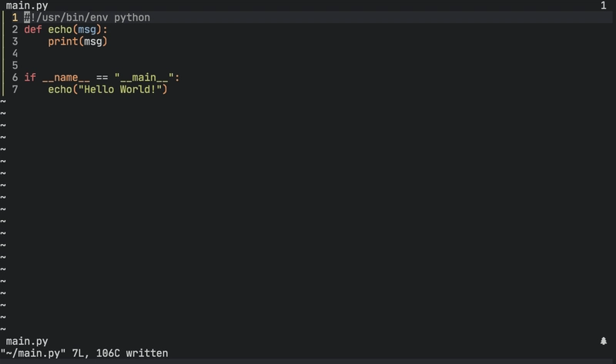616x364 pixels.
Task: Click the "msg" parameter in the def line
Action: (x=87, y=30)
